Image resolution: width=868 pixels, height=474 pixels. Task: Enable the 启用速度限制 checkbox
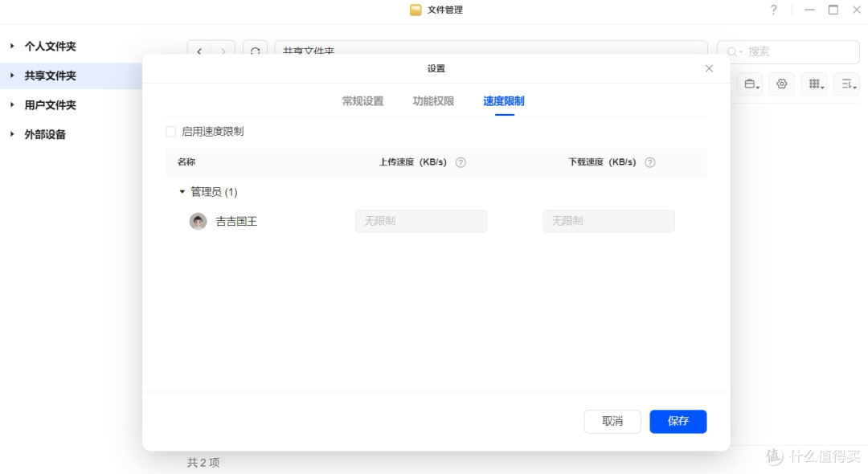171,132
